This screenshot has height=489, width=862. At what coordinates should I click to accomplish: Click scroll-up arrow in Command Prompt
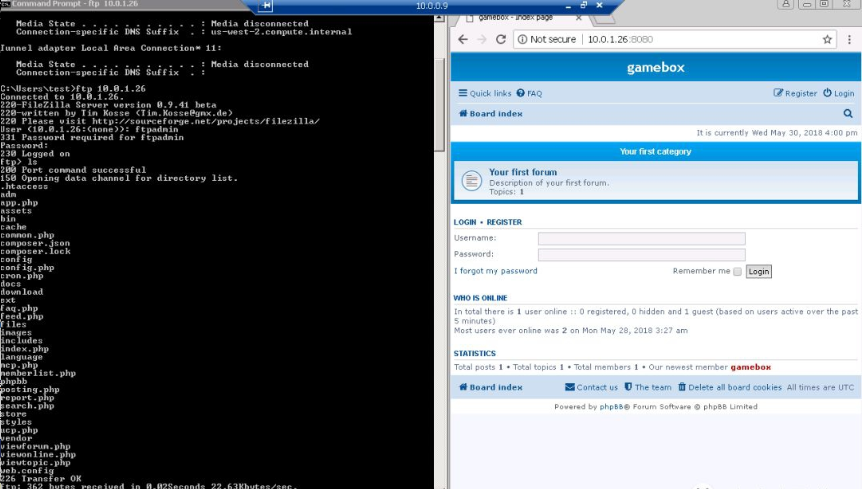(439, 18)
